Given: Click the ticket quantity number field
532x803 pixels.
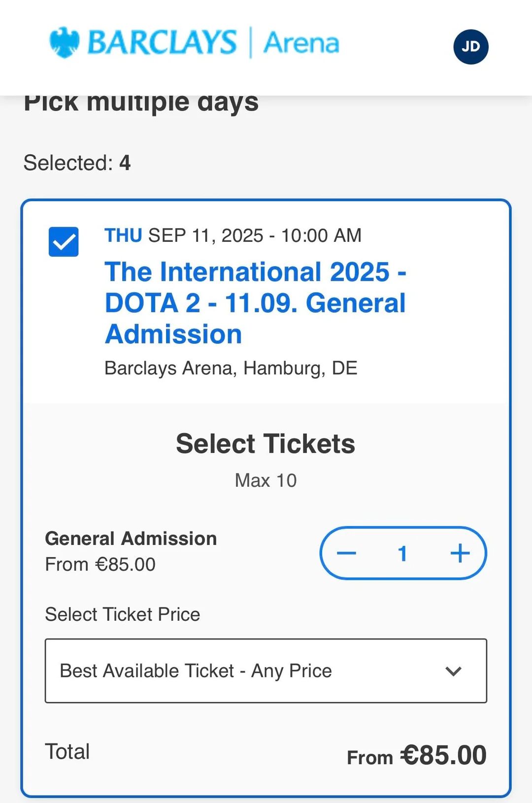Looking at the screenshot, I should [x=403, y=554].
